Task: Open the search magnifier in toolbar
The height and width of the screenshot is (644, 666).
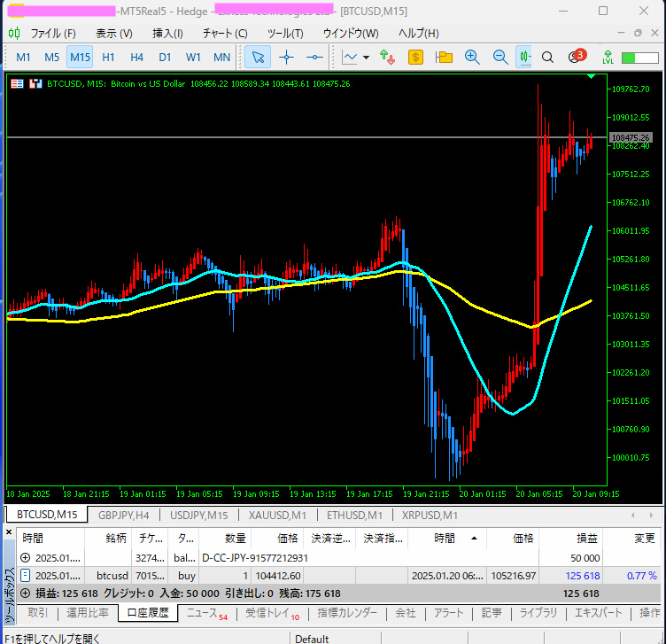Action: [547, 58]
